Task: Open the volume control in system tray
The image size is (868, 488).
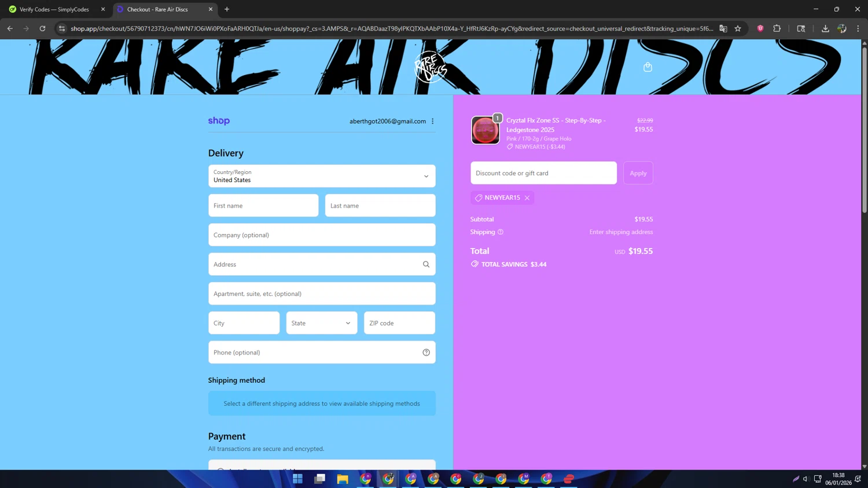Action: (806, 479)
